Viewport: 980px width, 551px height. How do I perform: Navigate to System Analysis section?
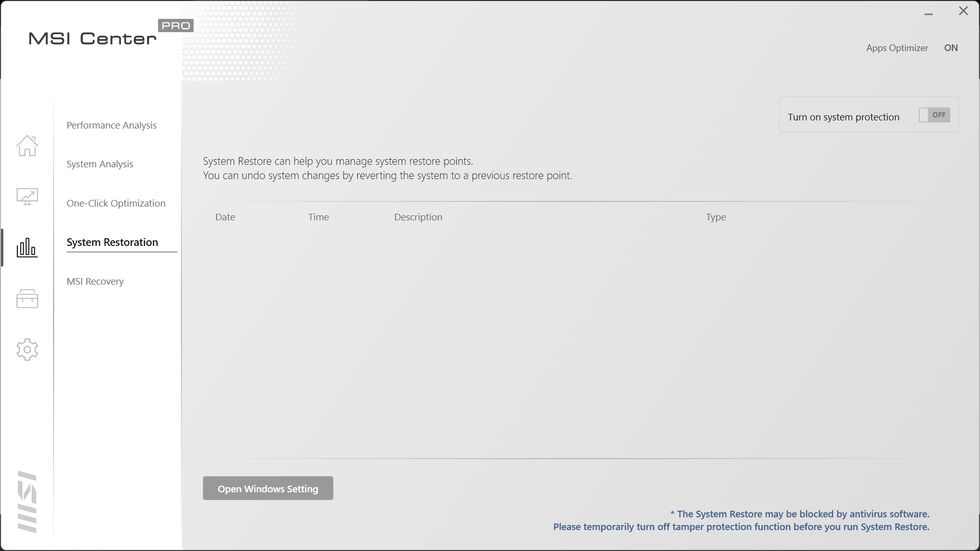(100, 163)
